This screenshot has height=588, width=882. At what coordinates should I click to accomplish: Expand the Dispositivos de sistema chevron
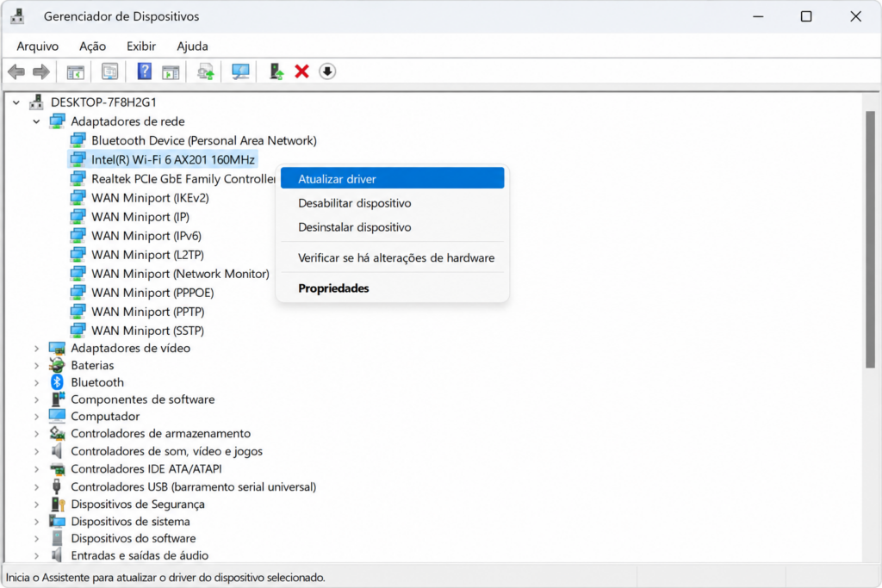click(36, 522)
